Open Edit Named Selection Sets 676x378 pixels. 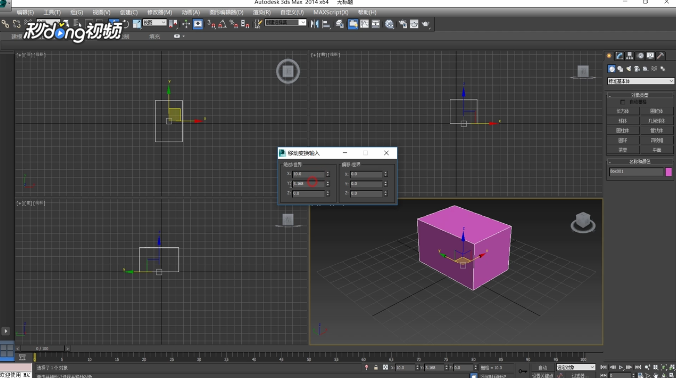[258, 24]
